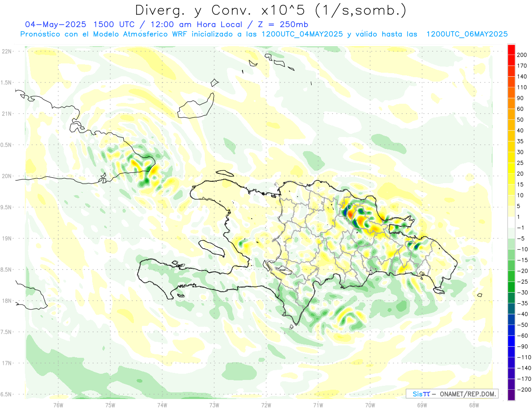532x411 pixels.
Task: Click the "69W" longitude label
Action: 422,405
